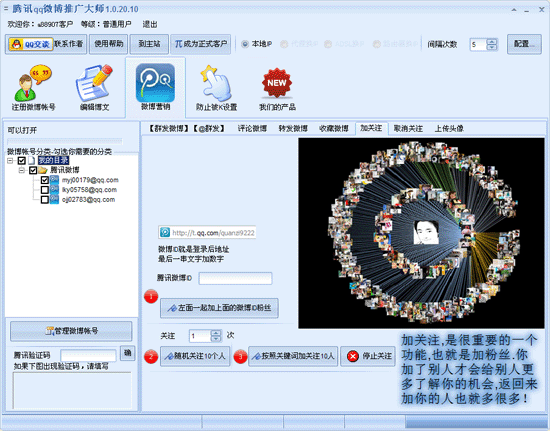Click account icon beside oj02783@qq.com
This screenshot has height=431, width=550.
click(54, 200)
